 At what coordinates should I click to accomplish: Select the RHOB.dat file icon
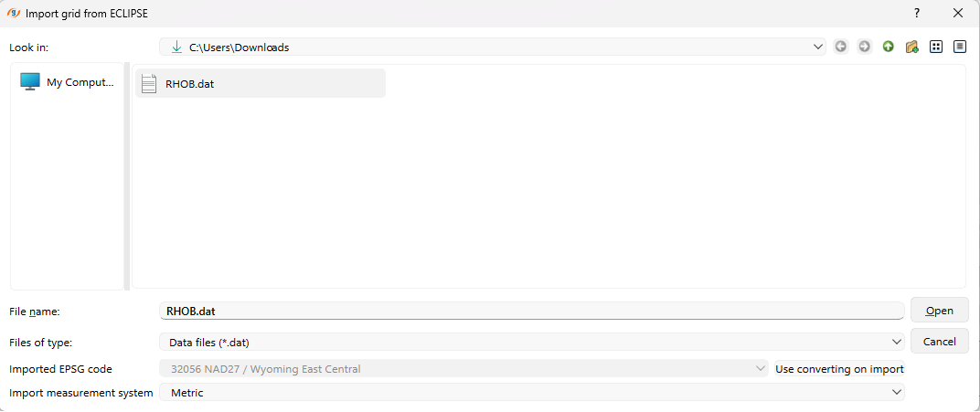[149, 84]
